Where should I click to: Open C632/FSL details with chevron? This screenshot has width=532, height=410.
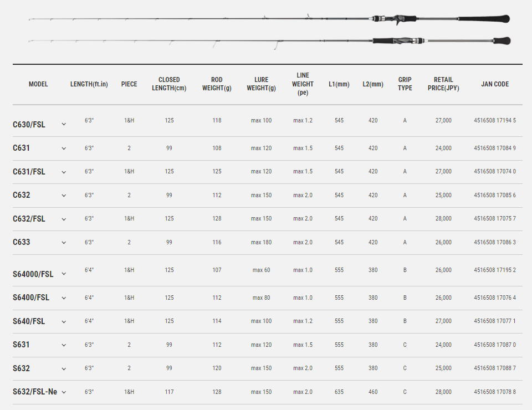point(64,219)
